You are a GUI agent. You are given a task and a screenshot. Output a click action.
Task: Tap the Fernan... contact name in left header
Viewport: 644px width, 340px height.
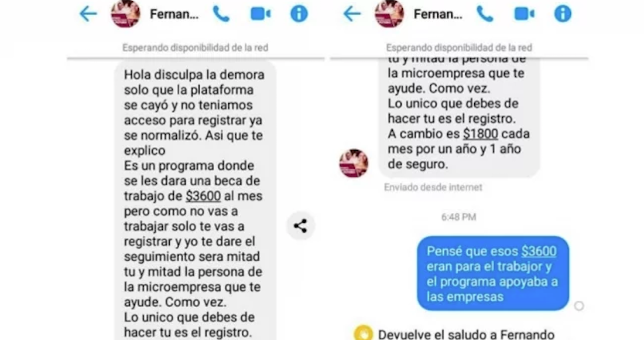[x=174, y=15]
